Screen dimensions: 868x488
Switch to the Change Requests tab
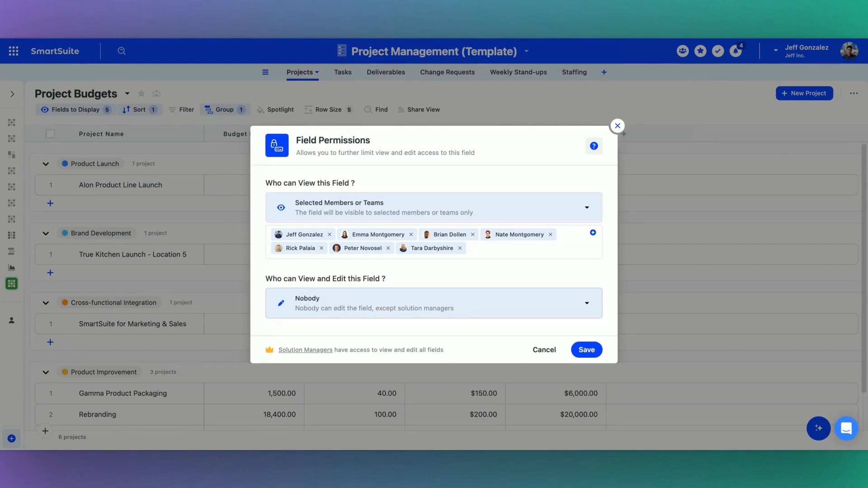tap(447, 72)
